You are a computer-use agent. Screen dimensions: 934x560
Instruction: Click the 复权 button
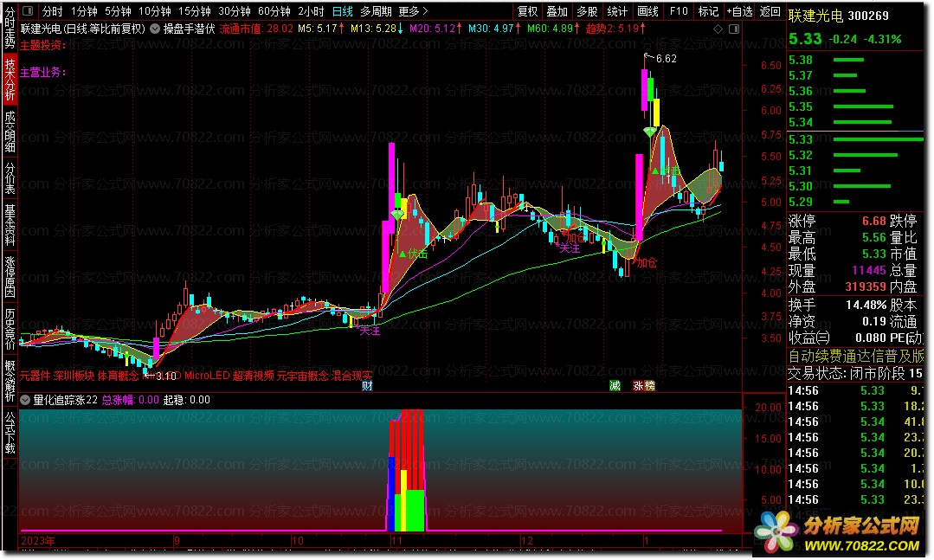click(527, 11)
